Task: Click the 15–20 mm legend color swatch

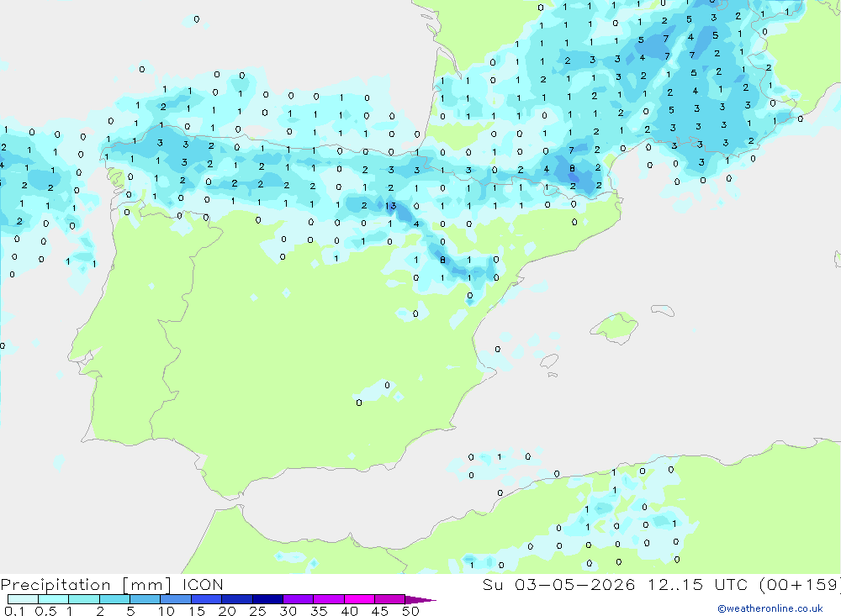Action: (207, 599)
